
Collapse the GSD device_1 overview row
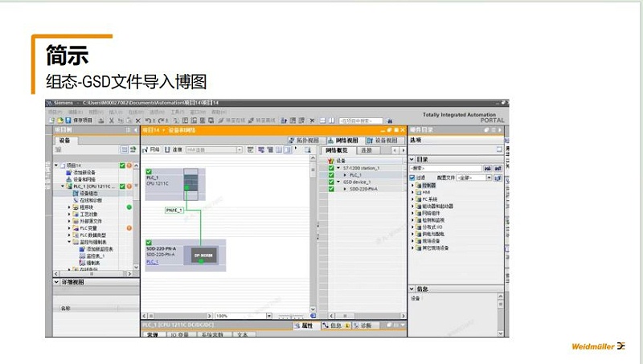pos(338,182)
